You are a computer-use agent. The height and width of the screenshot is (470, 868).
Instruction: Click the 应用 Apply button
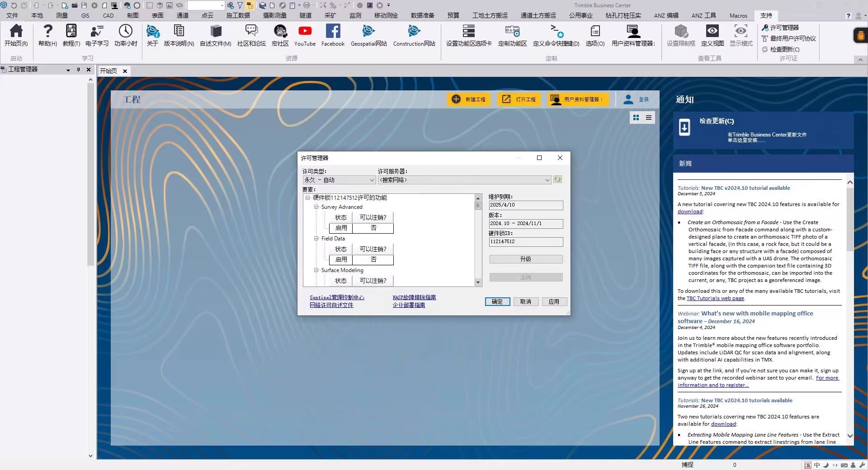pyautogui.click(x=554, y=301)
